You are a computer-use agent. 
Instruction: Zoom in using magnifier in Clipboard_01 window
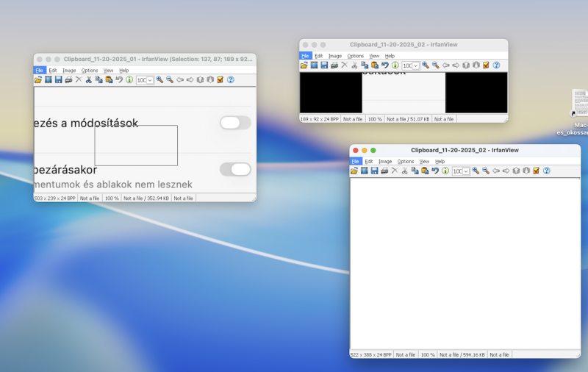click(x=159, y=79)
